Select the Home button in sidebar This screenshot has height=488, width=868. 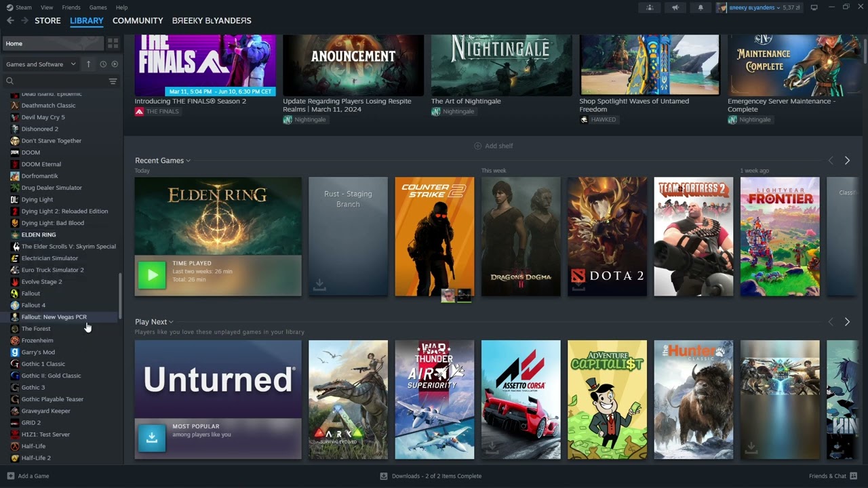(x=52, y=43)
